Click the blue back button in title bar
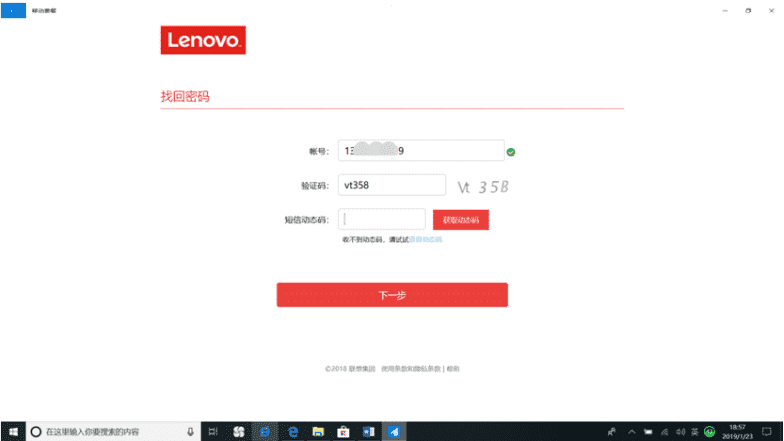Image resolution: width=784 pixels, height=441 pixels. point(14,10)
